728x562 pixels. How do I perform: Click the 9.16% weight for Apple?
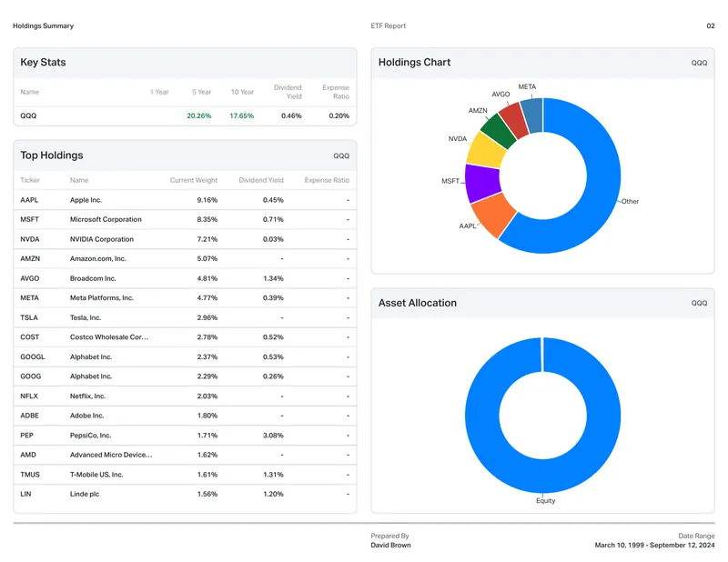[207, 200]
